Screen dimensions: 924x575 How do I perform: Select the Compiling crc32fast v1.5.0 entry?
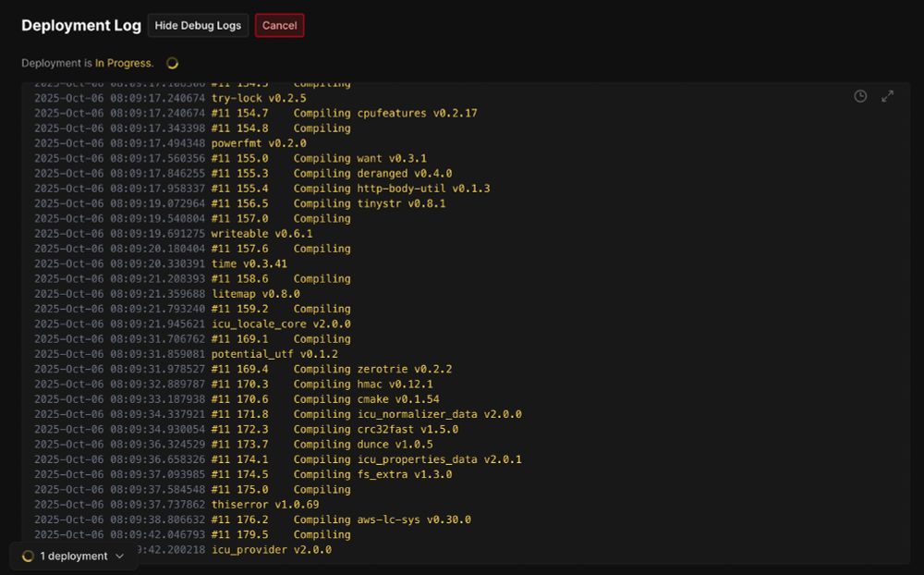247,429
